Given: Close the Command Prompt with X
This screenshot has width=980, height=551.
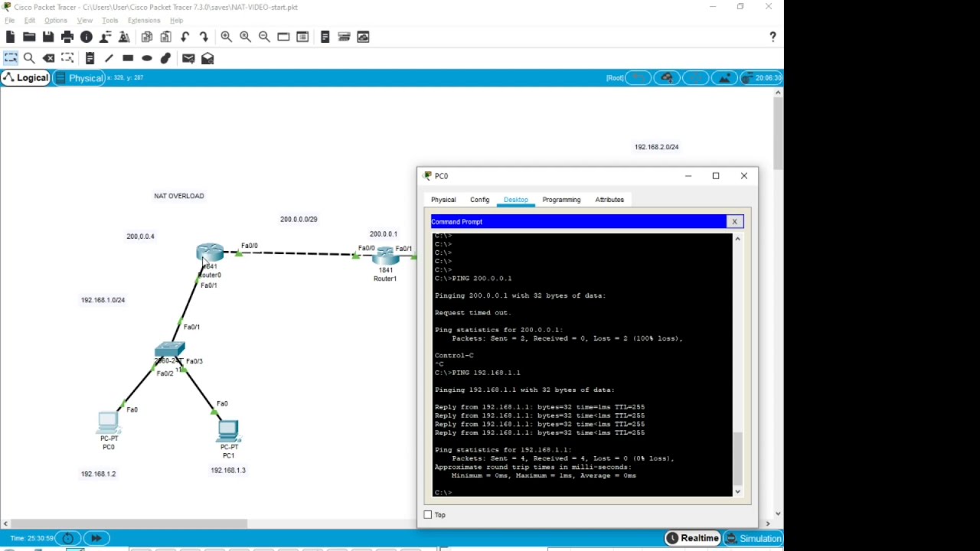Looking at the screenshot, I should [734, 222].
